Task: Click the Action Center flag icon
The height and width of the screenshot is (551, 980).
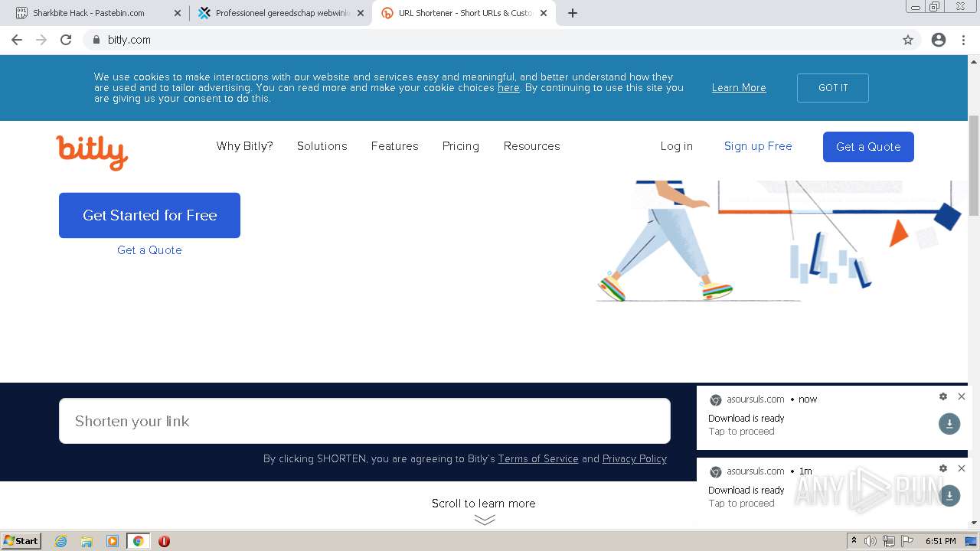Action: click(907, 541)
